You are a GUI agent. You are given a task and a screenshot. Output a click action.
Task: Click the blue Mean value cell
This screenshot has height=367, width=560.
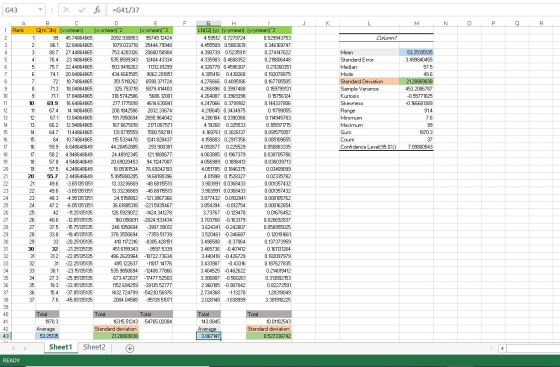coord(416,52)
